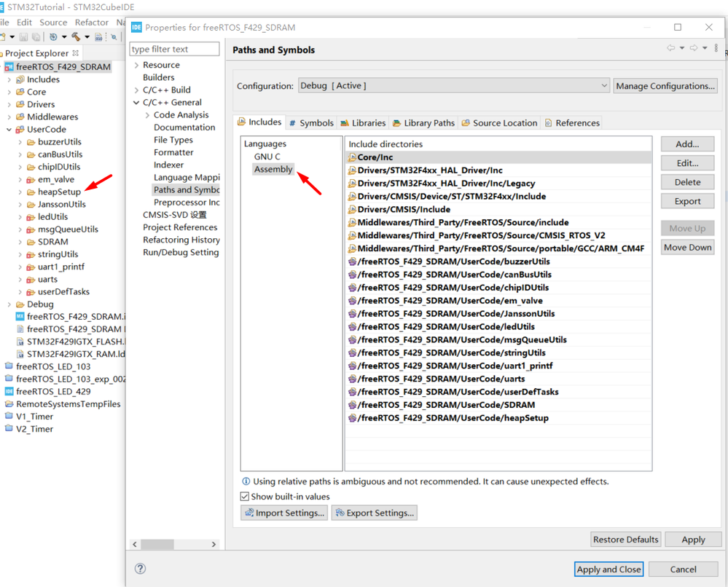Click the back arrow icon in the Properties header
Screen dimensions: 728x587
(671, 48)
